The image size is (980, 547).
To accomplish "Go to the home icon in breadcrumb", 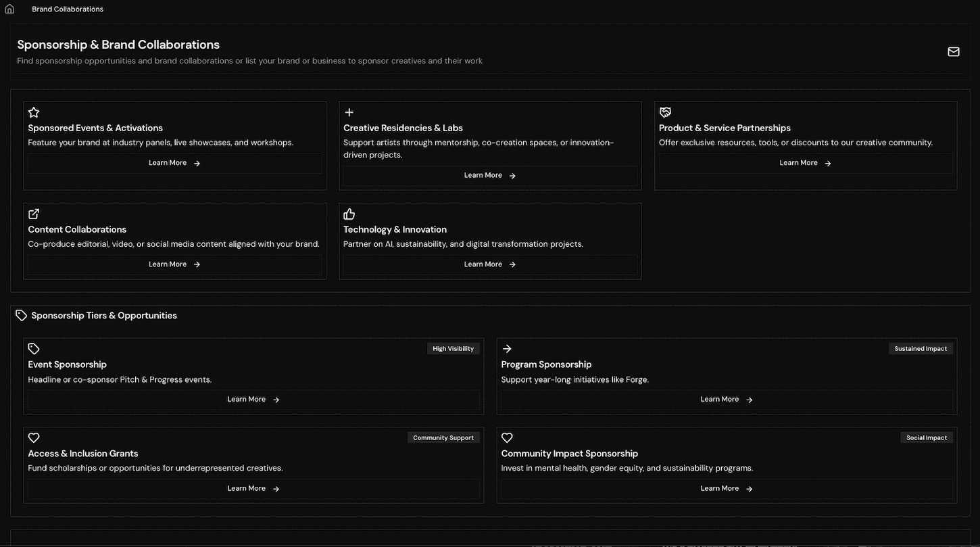I will [x=9, y=9].
